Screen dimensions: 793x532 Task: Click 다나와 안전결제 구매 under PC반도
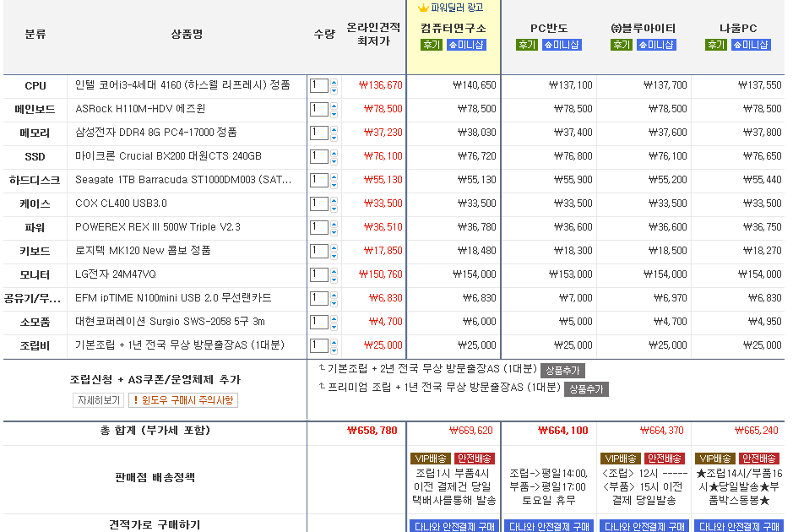coord(547,526)
